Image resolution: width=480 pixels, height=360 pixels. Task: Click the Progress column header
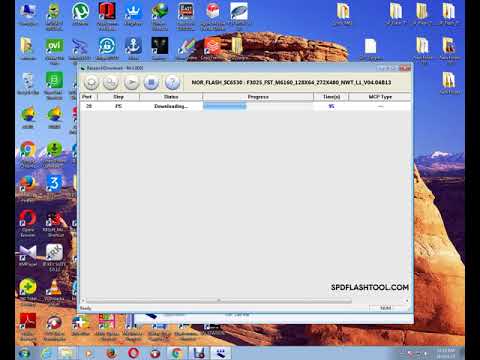(x=258, y=97)
